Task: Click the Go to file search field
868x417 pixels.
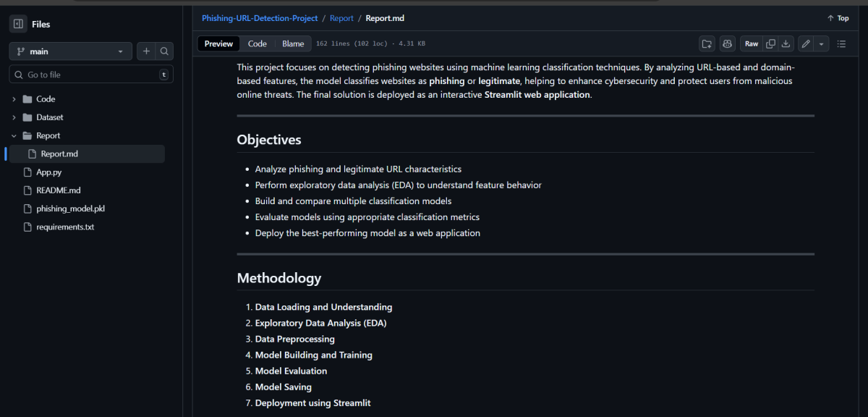Action: [x=90, y=75]
